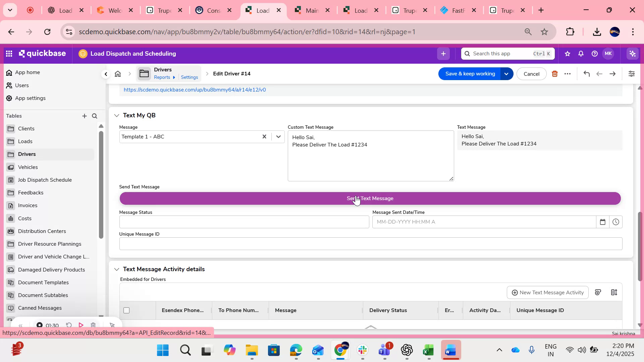Open calendar picker for Message Sent Date
Viewport: 644px width, 362px height.
(603, 222)
